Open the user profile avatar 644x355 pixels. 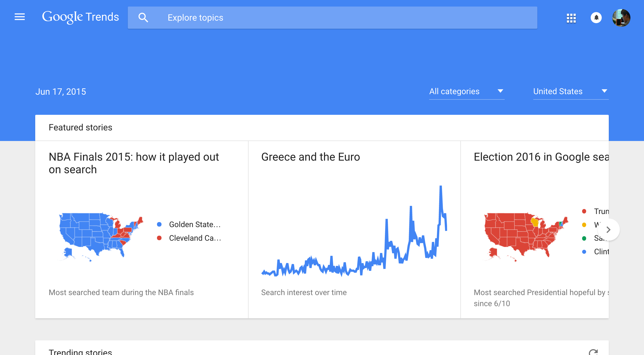point(621,18)
